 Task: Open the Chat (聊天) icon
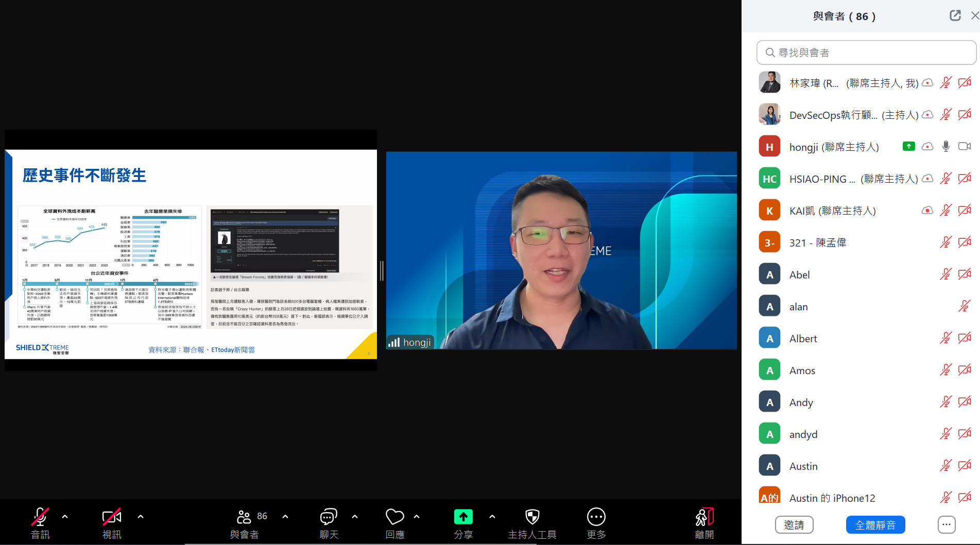tap(329, 517)
